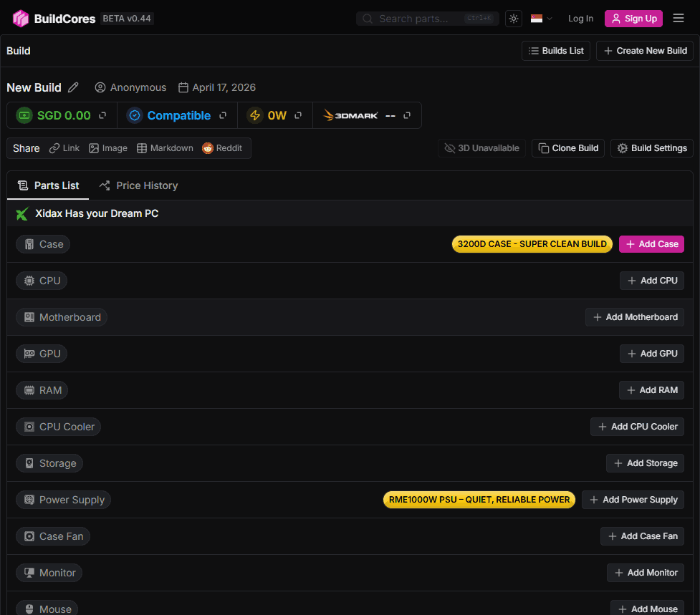Share the build to Reddit
Screen dimensions: 700x615
223,148
